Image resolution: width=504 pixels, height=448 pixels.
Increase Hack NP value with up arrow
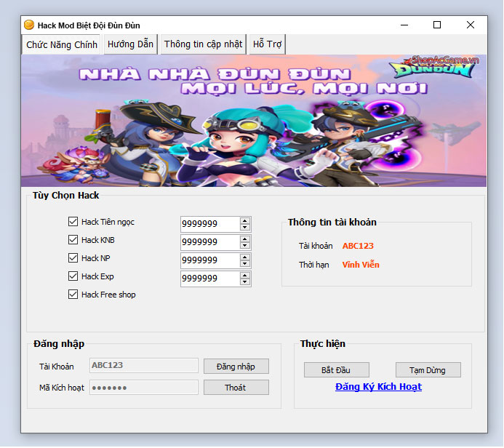pyautogui.click(x=245, y=257)
